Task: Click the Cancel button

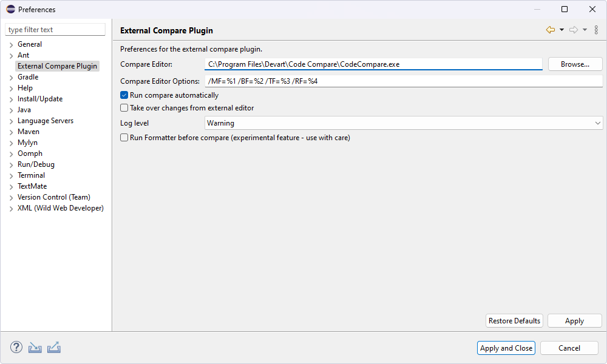Action: 569,348
